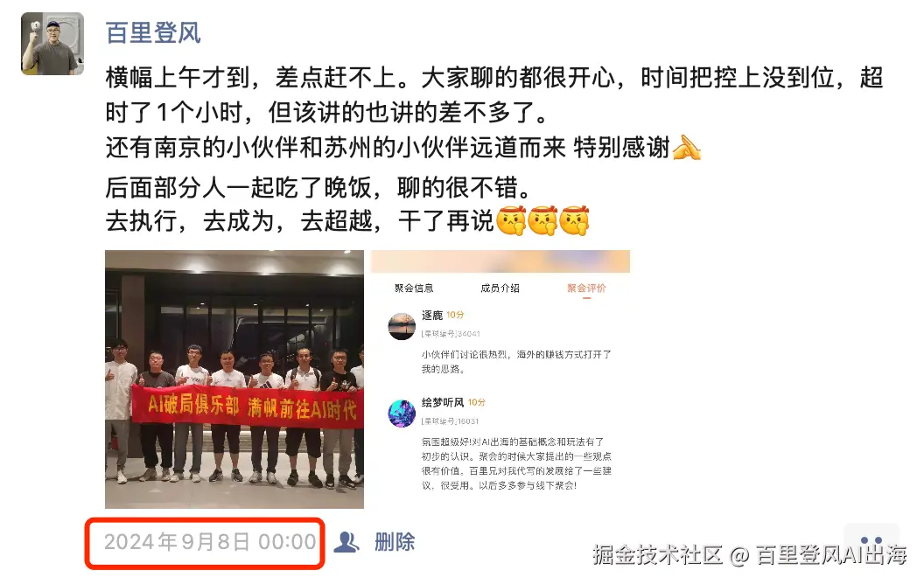Click the 绘梦听风 reviewer name
The image size is (924, 584).
tap(443, 402)
